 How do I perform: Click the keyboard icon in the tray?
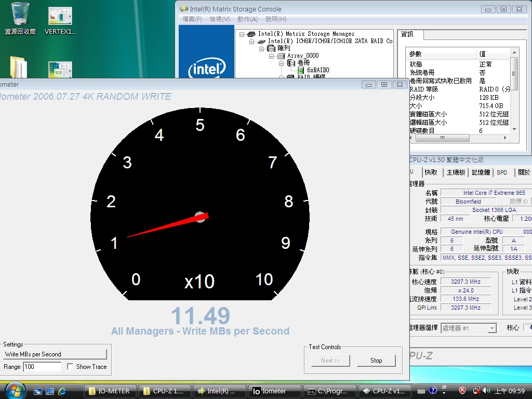coord(421,391)
